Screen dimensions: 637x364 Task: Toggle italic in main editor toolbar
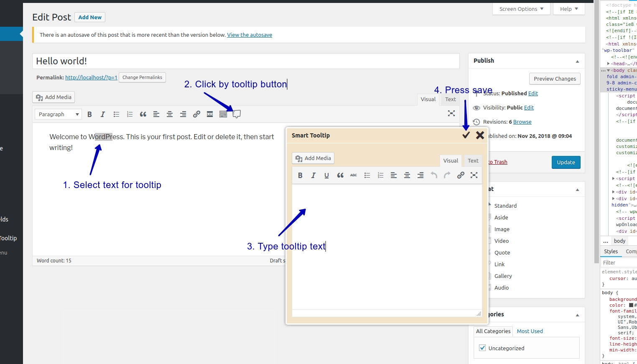(103, 114)
